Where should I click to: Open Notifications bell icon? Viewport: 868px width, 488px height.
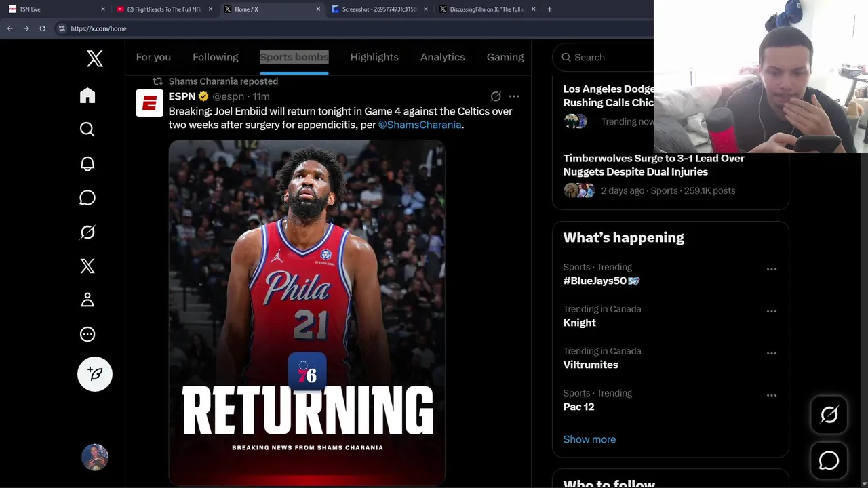click(87, 163)
